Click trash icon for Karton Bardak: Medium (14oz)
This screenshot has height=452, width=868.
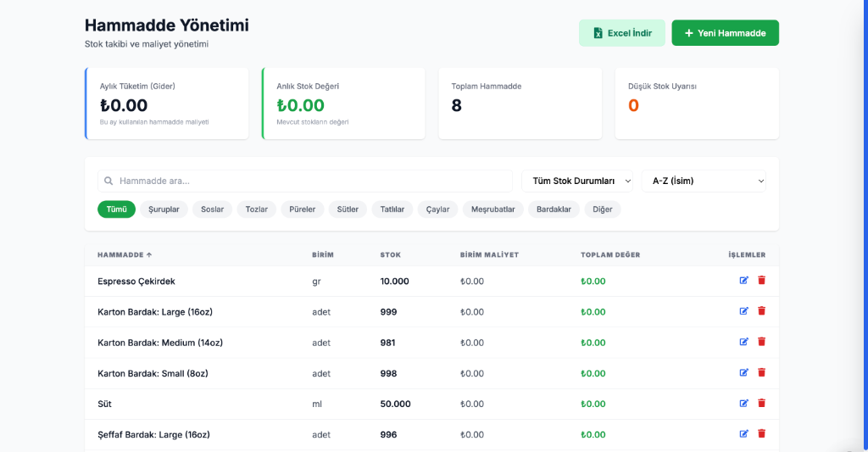(761, 342)
